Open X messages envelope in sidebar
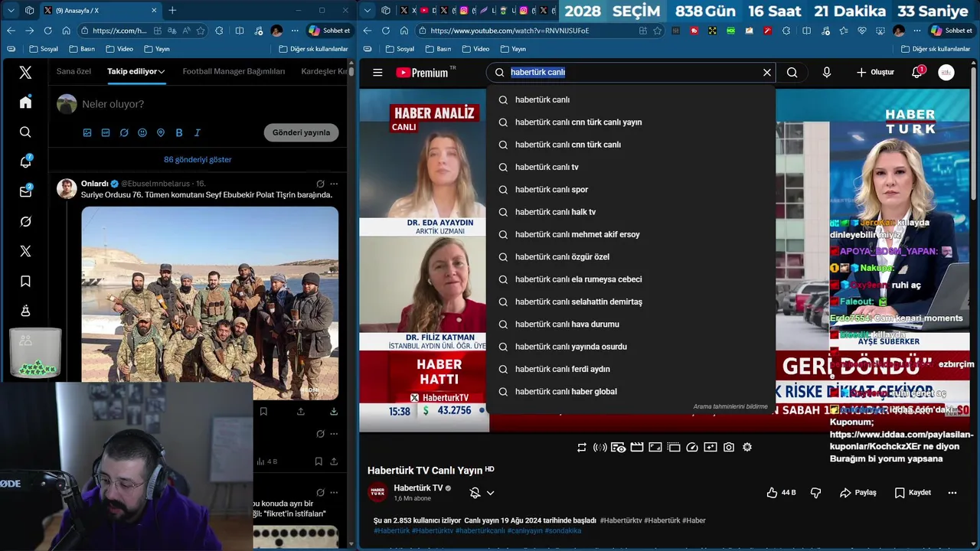980x551 pixels. pos(25,191)
